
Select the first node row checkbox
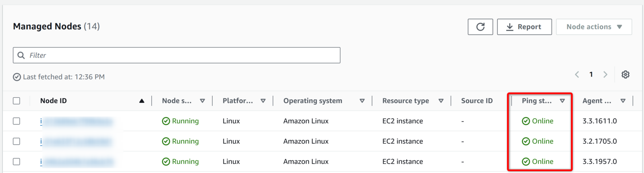pos(17,121)
